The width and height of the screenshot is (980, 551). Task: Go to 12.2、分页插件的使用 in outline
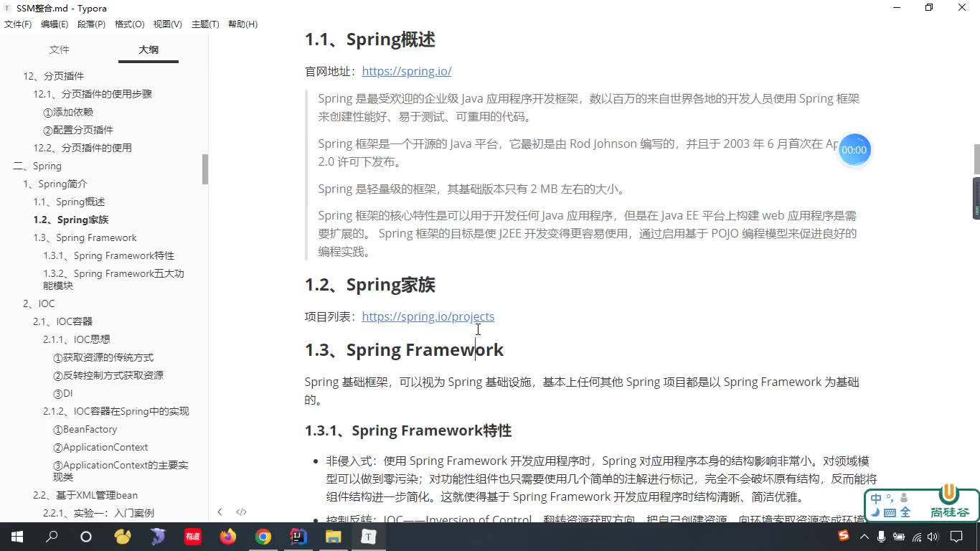(x=83, y=148)
